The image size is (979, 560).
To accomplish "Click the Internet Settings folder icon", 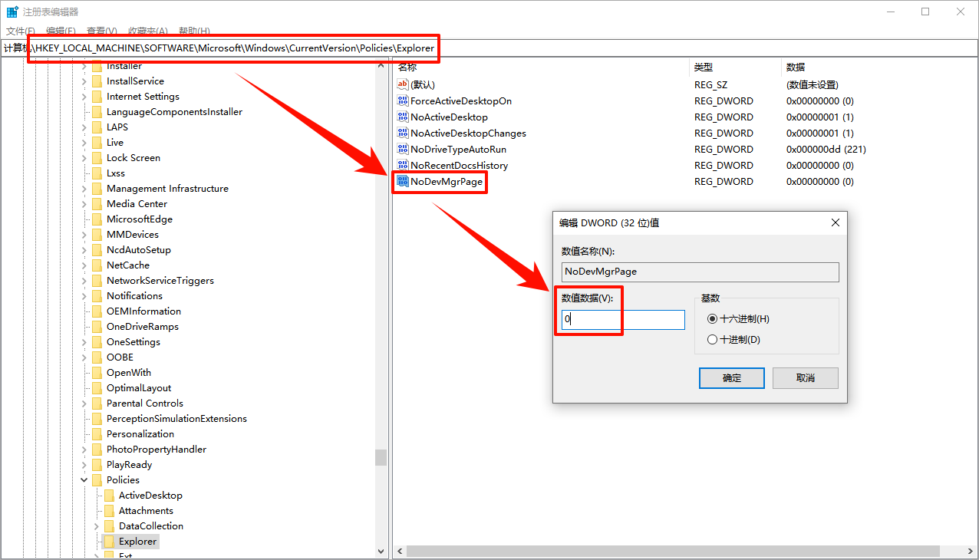I will (97, 96).
